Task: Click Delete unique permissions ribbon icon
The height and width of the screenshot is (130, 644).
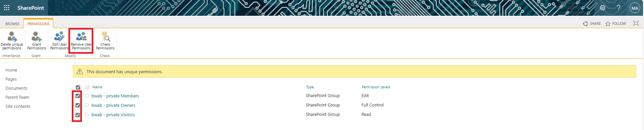Action: point(12,41)
